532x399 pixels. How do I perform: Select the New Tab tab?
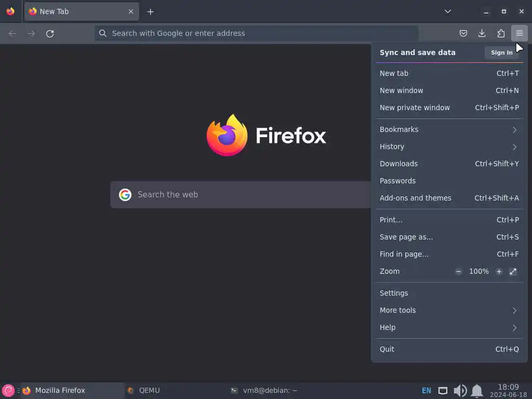[x=82, y=11]
